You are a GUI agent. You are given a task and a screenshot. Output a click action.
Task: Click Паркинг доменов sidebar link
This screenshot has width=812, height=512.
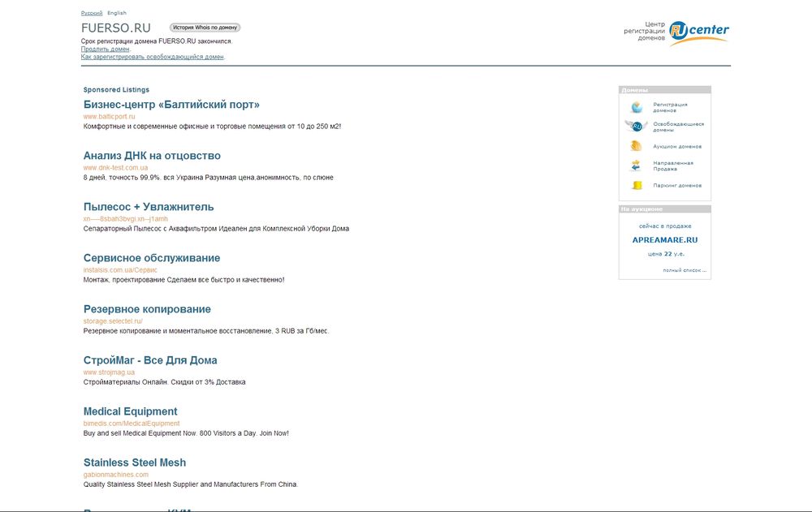pos(677,185)
